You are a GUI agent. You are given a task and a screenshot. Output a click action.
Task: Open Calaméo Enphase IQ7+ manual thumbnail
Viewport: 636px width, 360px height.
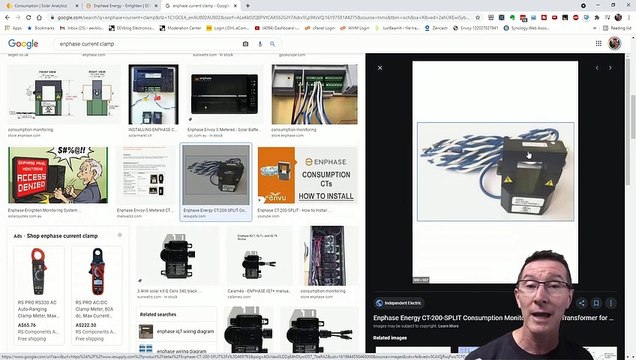[x=260, y=256]
